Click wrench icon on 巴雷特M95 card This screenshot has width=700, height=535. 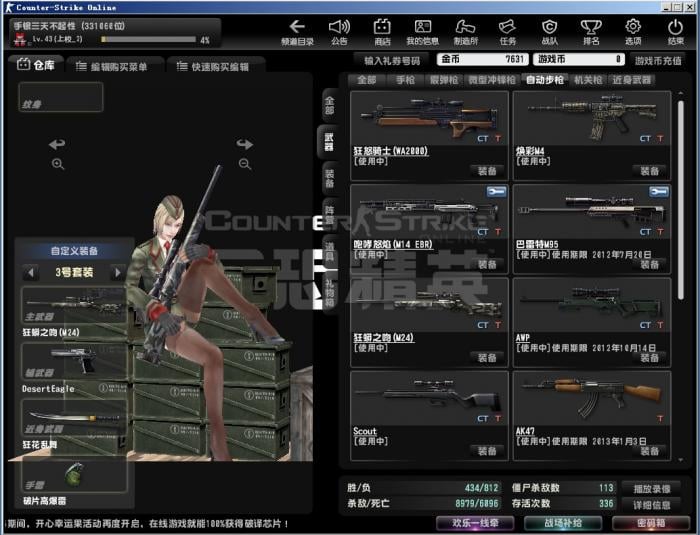coord(659,192)
